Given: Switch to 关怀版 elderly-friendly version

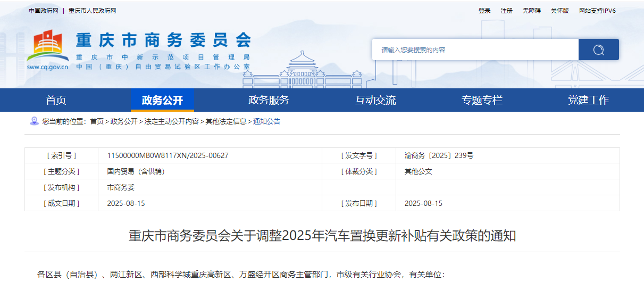Looking at the screenshot, I should (559, 11).
